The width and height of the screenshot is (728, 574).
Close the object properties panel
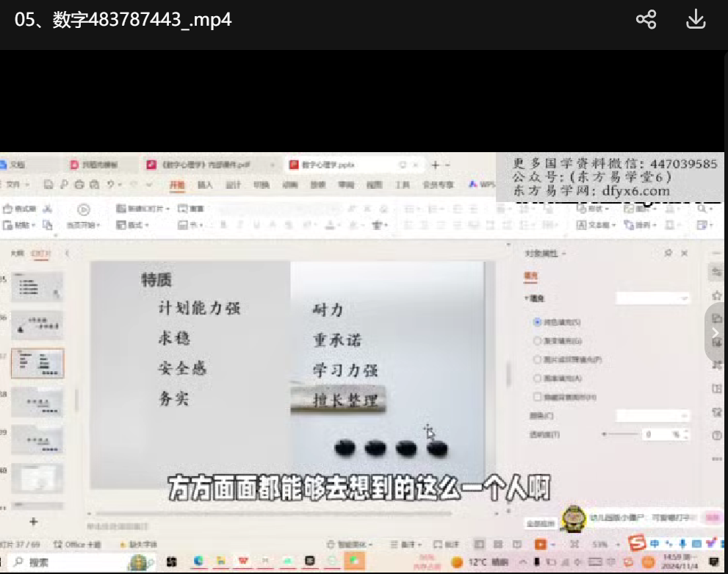pyautogui.click(x=685, y=253)
